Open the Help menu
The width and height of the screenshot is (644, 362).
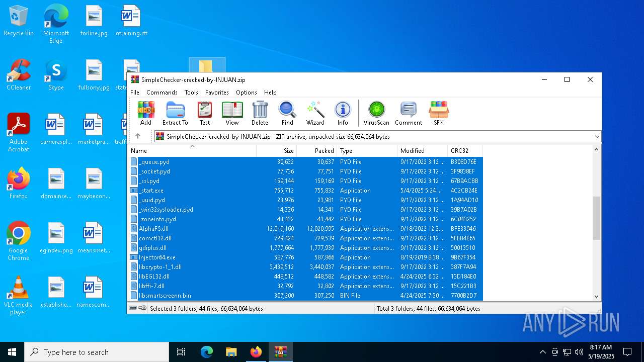tap(270, 93)
